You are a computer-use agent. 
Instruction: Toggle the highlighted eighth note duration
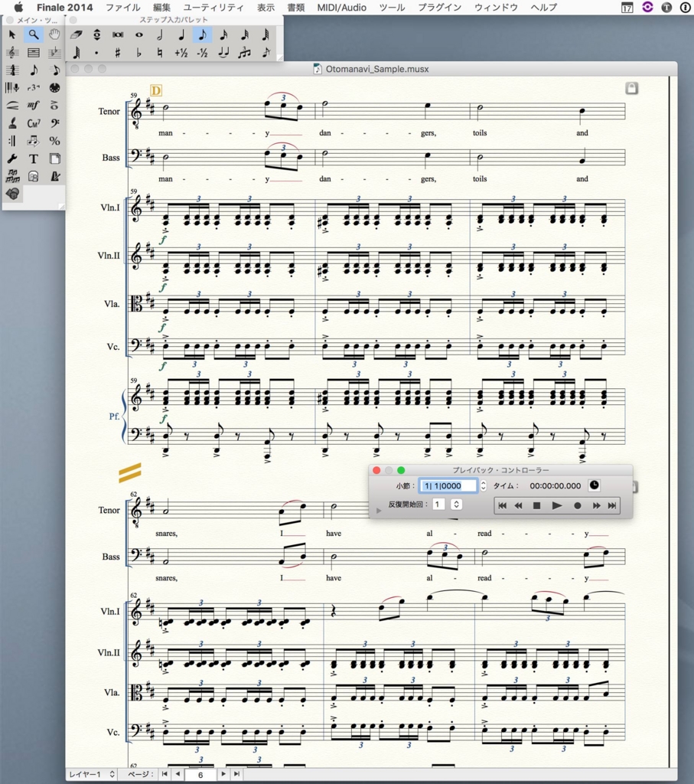pos(202,34)
